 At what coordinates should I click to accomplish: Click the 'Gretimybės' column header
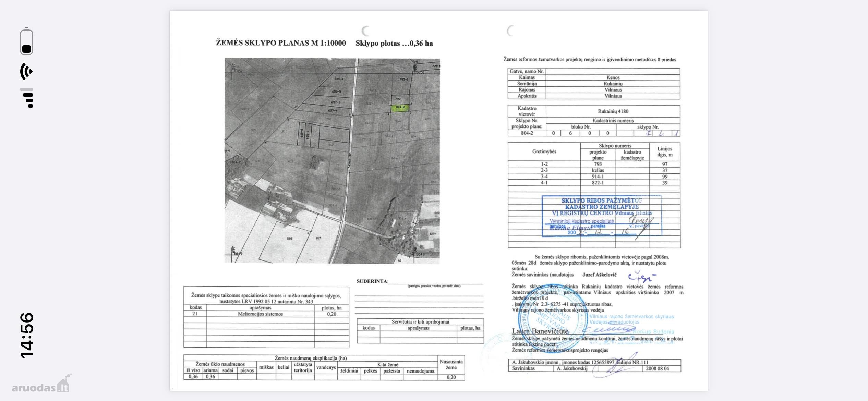tap(544, 151)
